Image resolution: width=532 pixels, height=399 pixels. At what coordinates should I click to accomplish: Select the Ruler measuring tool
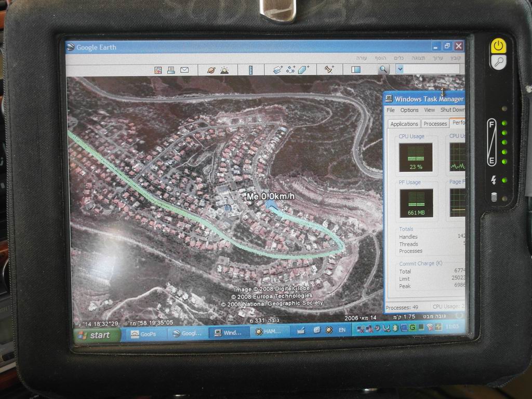click(250, 70)
